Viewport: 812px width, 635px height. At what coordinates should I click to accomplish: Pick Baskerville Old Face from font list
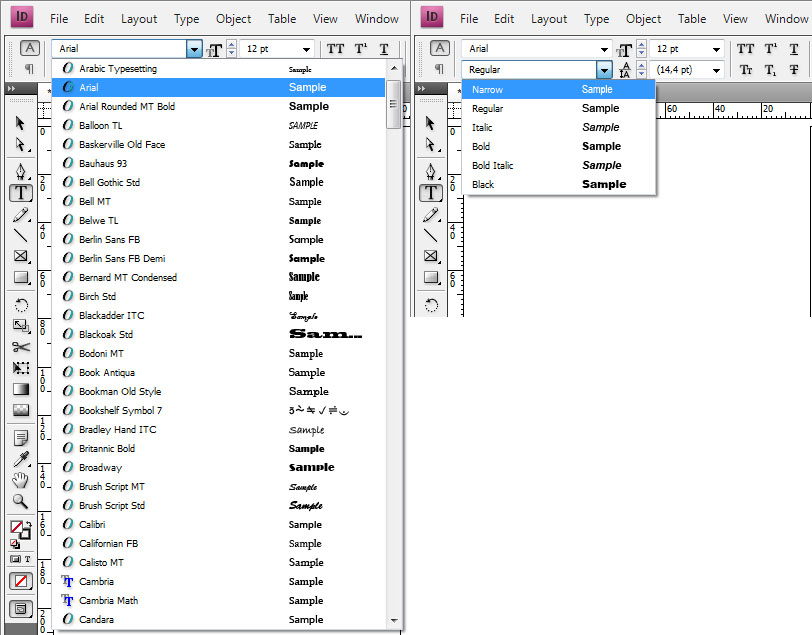tap(219, 145)
